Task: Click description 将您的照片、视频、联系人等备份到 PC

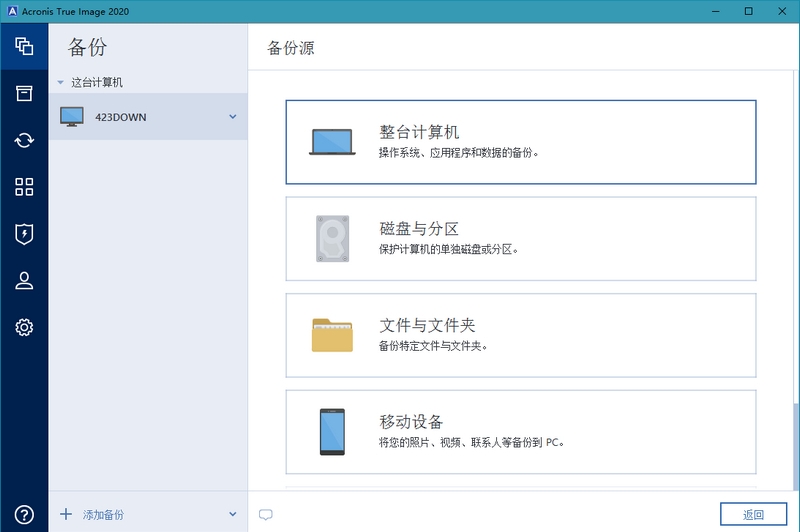Action: pos(469,442)
